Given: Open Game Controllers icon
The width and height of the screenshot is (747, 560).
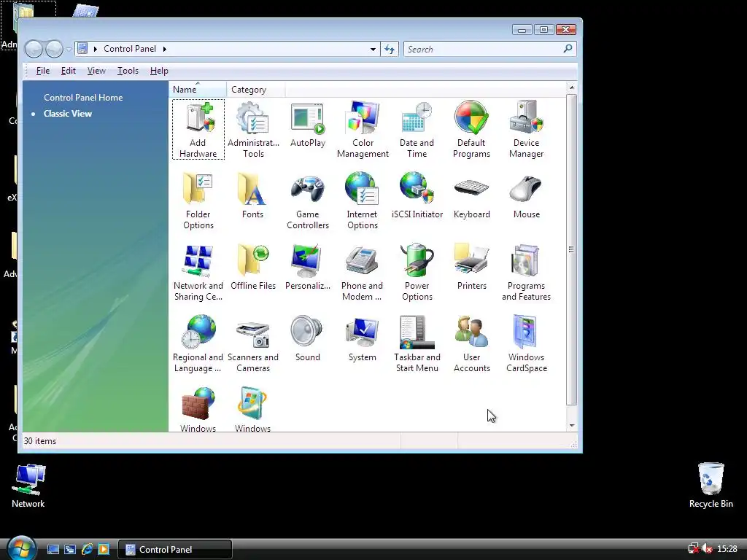Looking at the screenshot, I should click(x=308, y=201).
